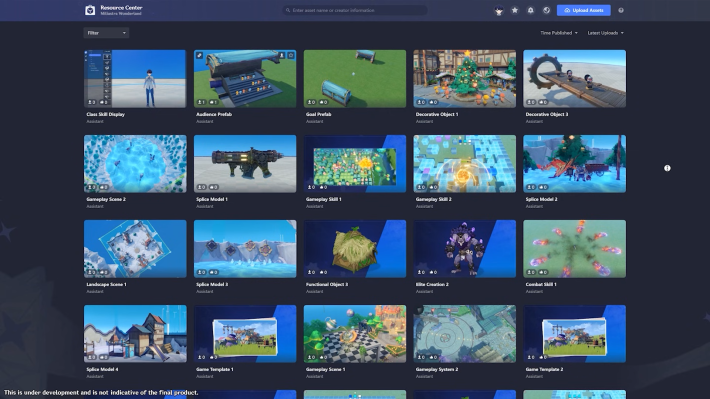Copy link icon on Audience Prefab card

[199, 55]
